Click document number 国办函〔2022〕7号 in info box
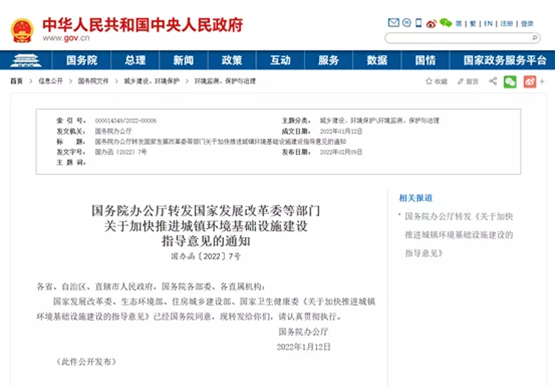555x387 pixels. 121,152
